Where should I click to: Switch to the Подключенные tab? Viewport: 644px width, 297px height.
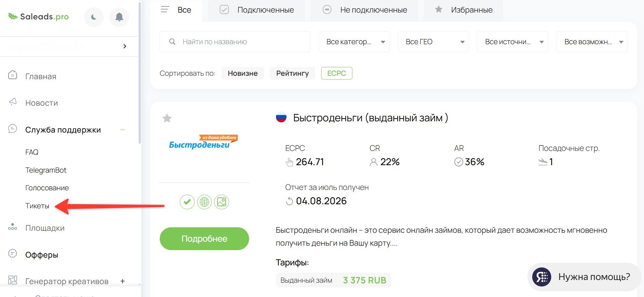click(257, 10)
